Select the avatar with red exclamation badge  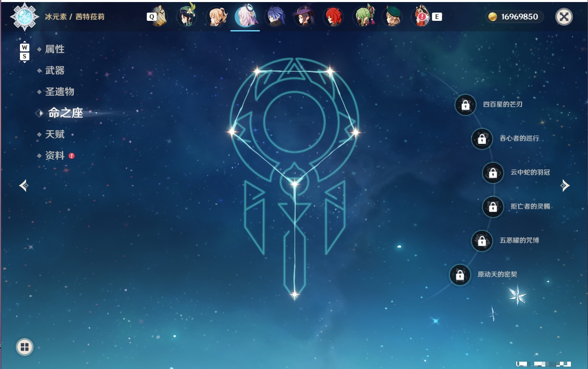tap(421, 17)
